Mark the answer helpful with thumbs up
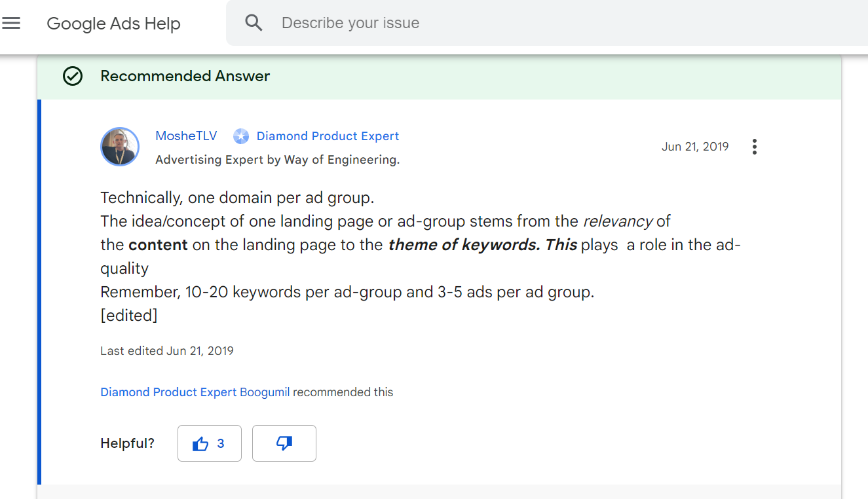Viewport: 868px width, 499px height. (209, 443)
